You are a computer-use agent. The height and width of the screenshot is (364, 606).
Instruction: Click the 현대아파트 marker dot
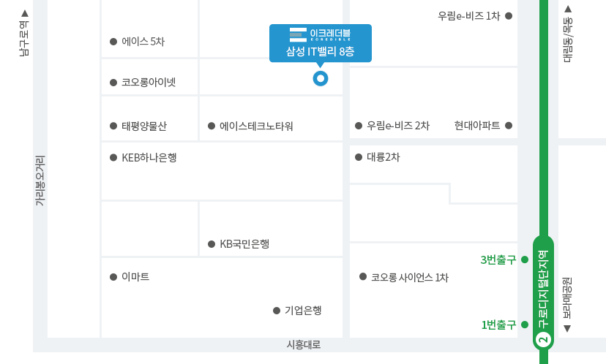point(509,126)
